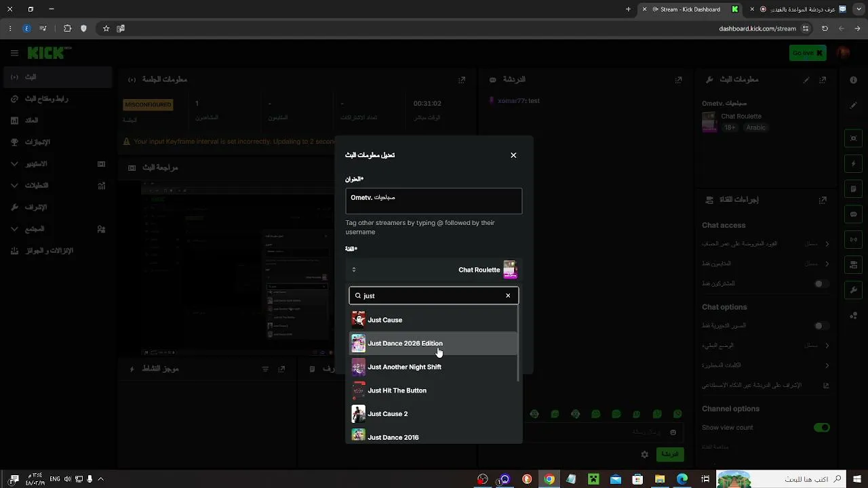
Task: Open followers-only chat setting chevron
Action: click(x=827, y=264)
